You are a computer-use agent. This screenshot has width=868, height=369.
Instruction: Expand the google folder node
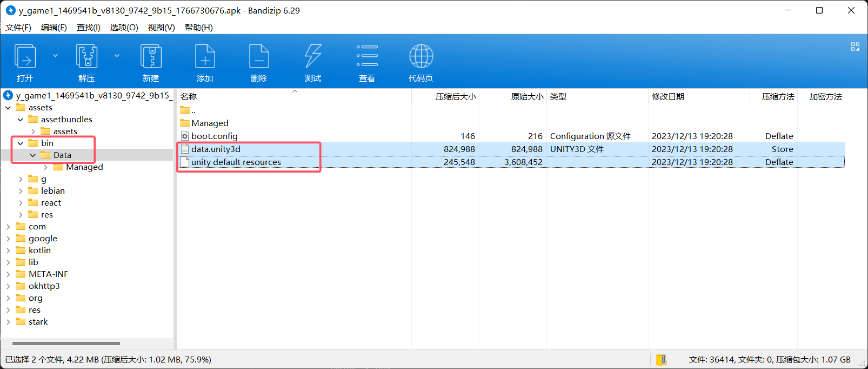8,239
